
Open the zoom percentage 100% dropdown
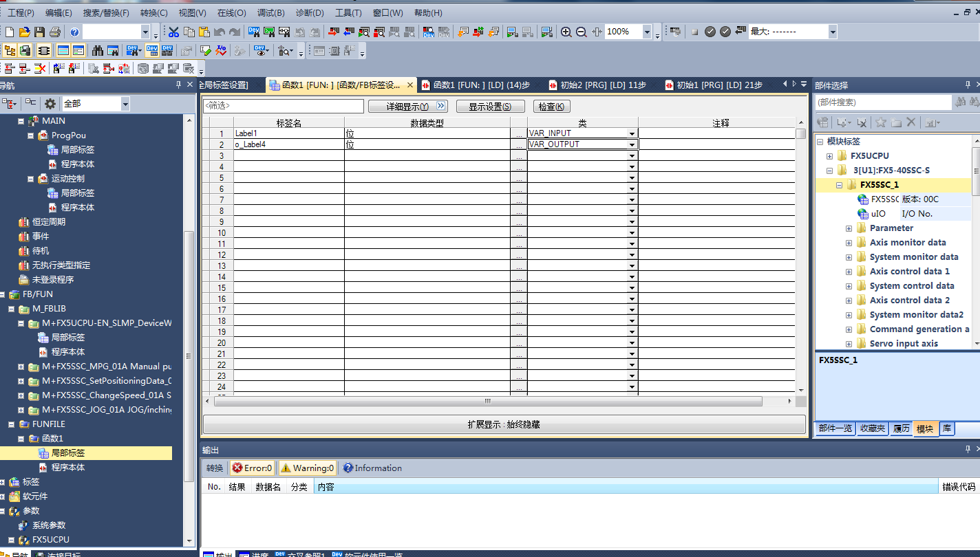click(x=647, y=32)
